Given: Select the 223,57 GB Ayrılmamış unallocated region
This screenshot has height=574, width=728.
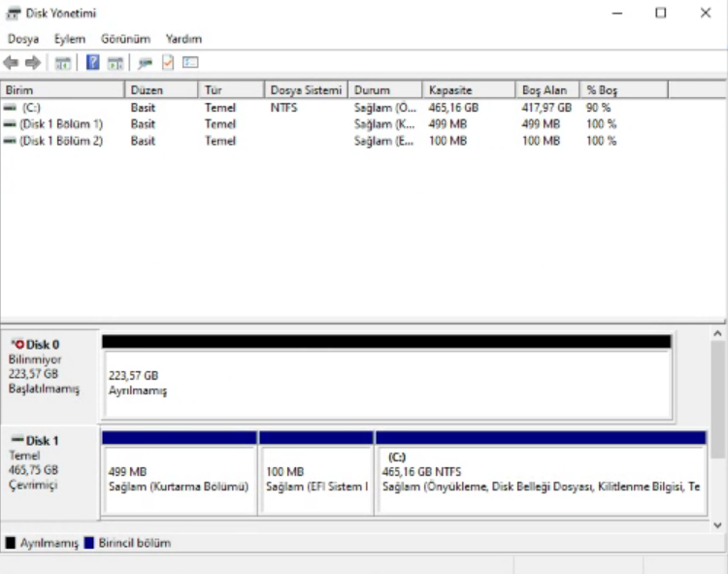Looking at the screenshot, I should pyautogui.click(x=387, y=376).
